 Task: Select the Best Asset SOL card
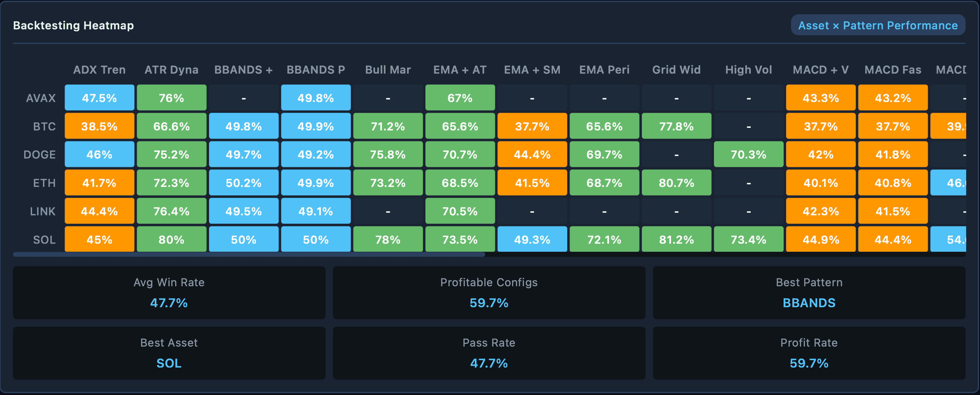[x=169, y=353]
